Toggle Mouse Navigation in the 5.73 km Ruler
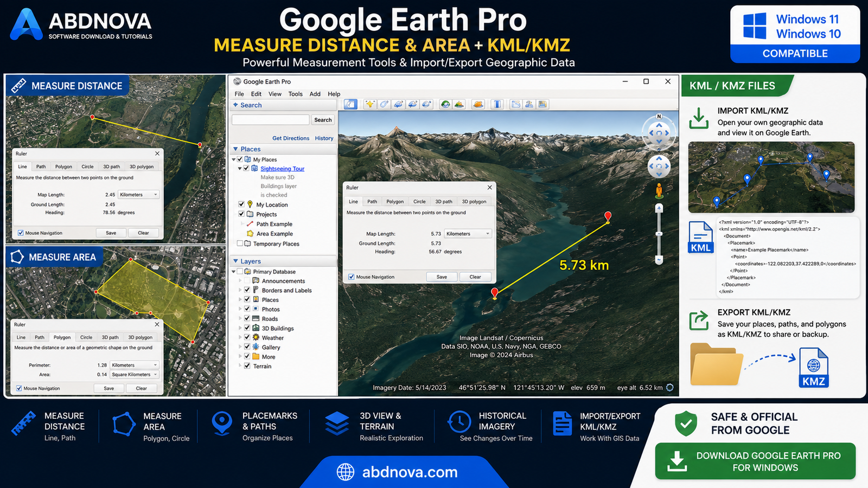 click(x=351, y=277)
